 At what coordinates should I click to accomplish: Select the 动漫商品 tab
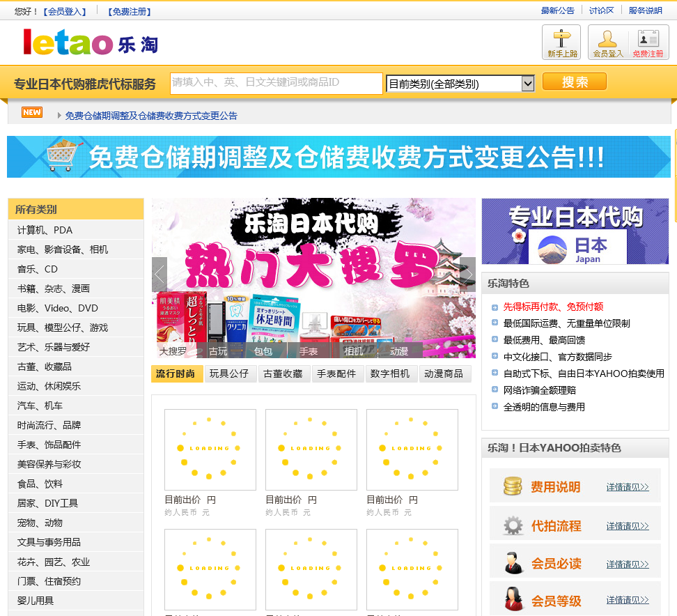pos(444,374)
